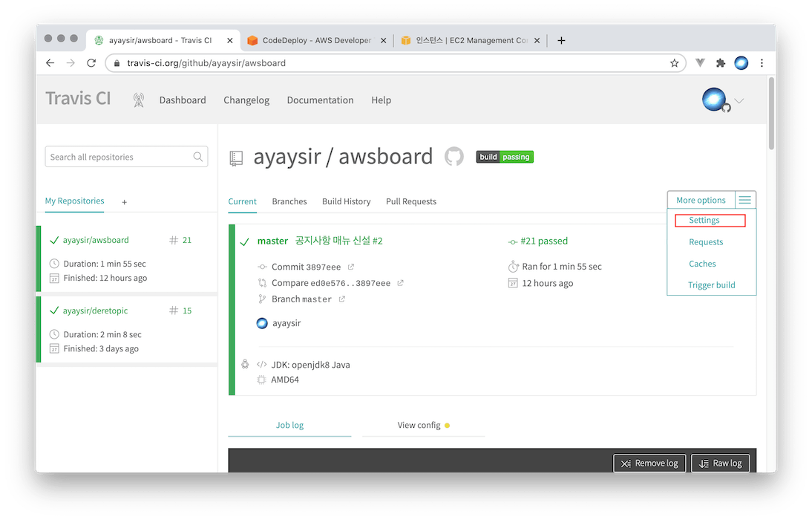Select Settings from the options menu
Screen dimensions: 812x520
[704, 221]
